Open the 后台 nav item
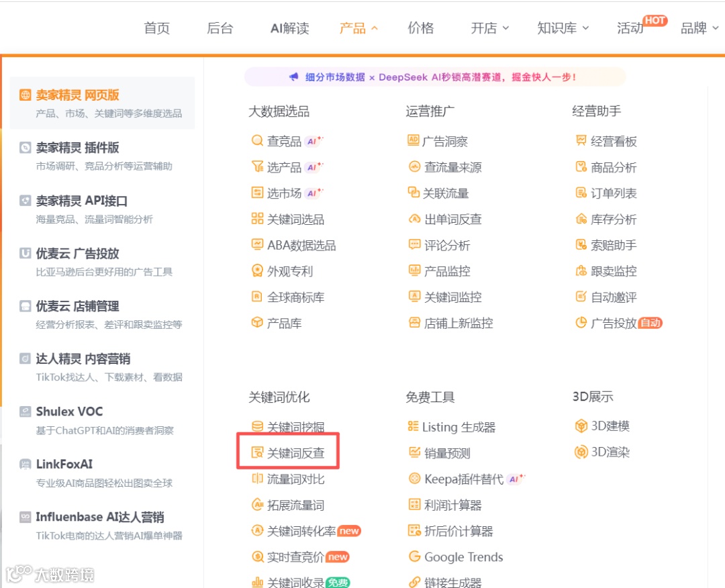 pos(220,28)
